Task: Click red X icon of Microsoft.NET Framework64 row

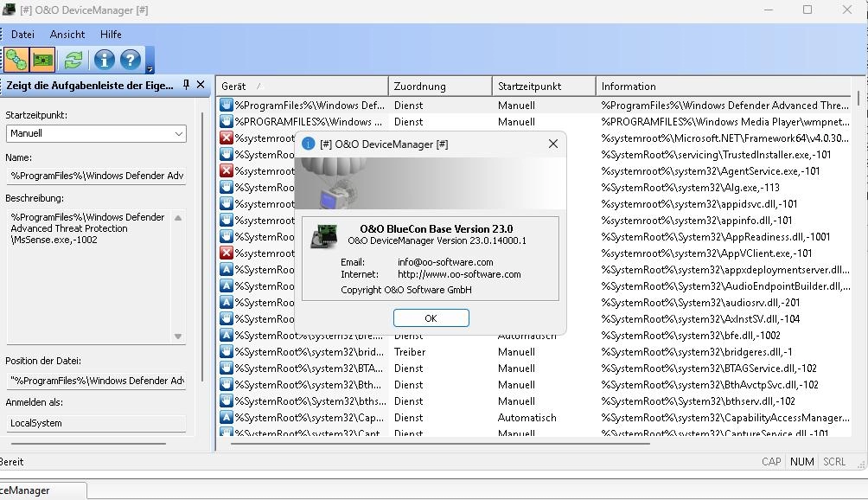Action: click(x=226, y=138)
